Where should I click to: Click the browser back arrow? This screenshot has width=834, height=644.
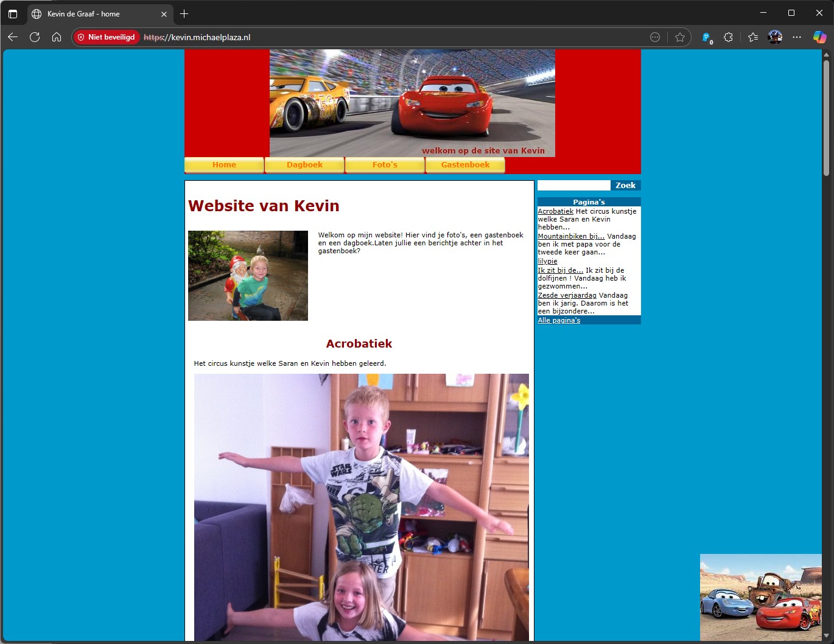click(13, 37)
